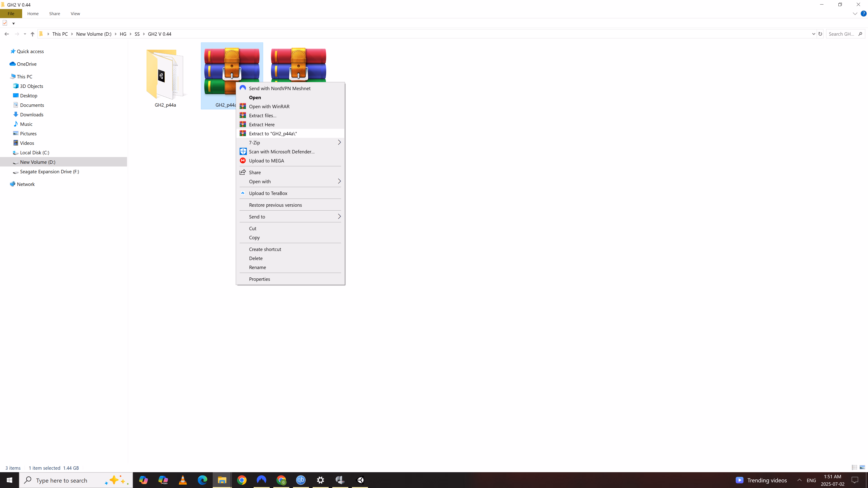
Task: Open qBittorrent from the taskbar
Action: pyautogui.click(x=301, y=480)
